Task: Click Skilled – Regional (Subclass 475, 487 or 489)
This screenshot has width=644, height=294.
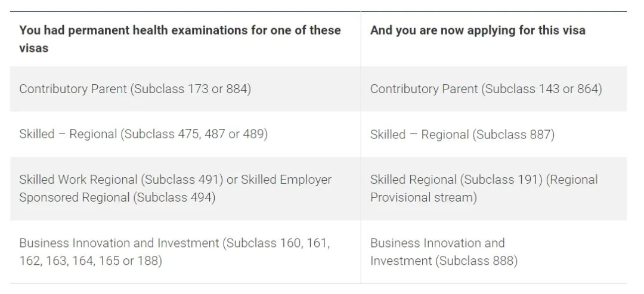Action: (143, 134)
